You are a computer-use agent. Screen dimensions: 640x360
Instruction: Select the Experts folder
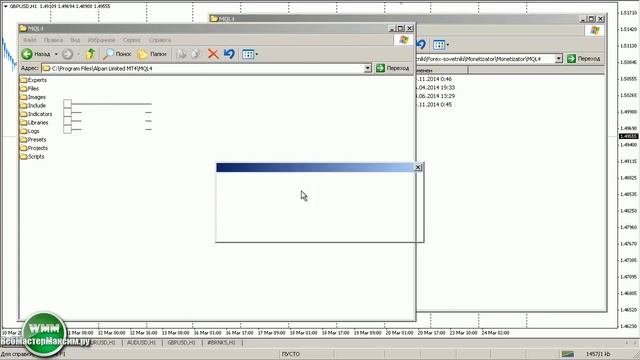pos(33,80)
